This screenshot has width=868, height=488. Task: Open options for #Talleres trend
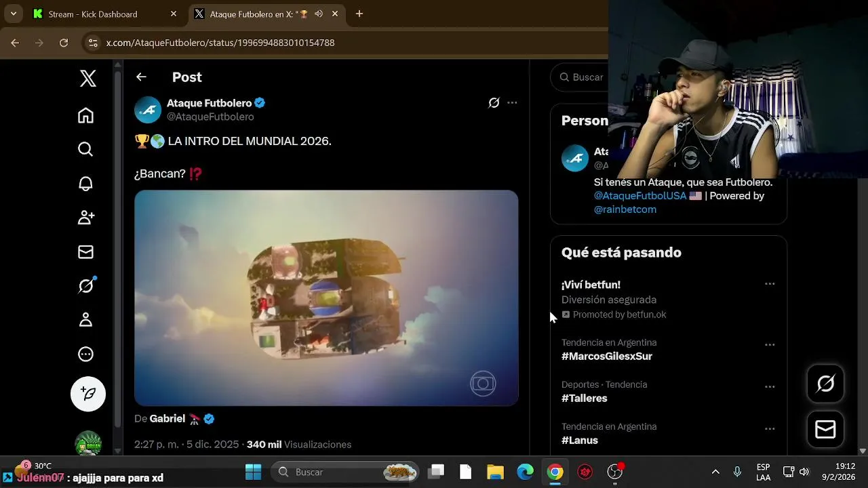point(770,387)
